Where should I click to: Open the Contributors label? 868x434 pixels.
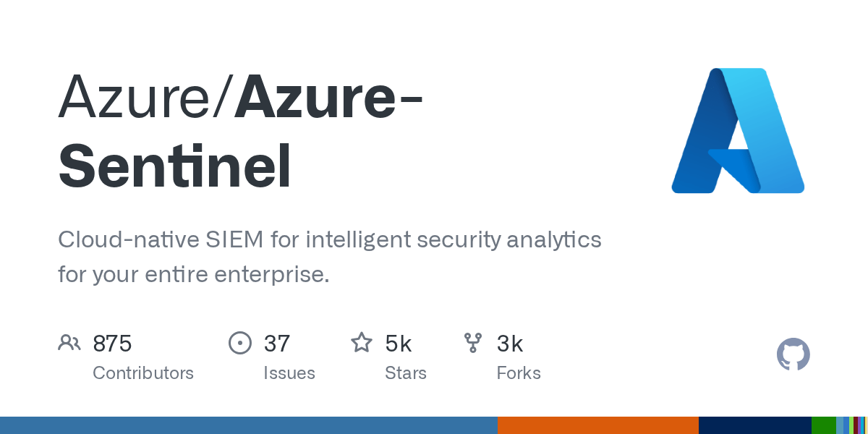(143, 373)
